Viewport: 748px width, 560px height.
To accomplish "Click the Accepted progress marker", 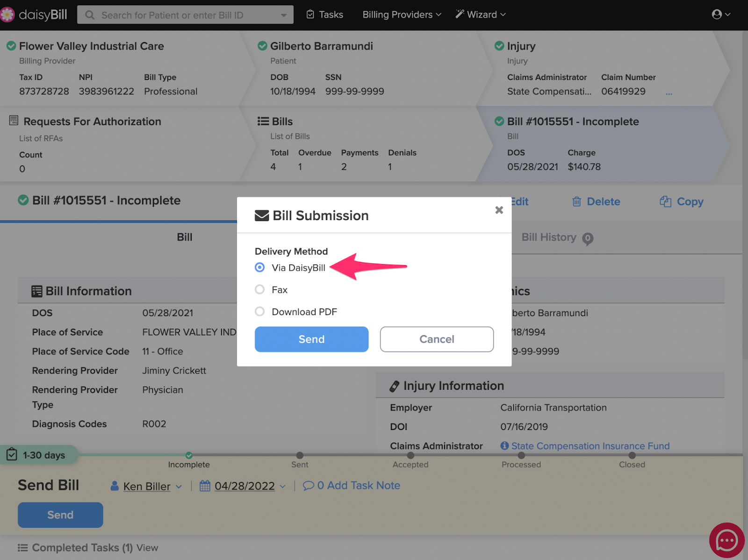I will [410, 455].
